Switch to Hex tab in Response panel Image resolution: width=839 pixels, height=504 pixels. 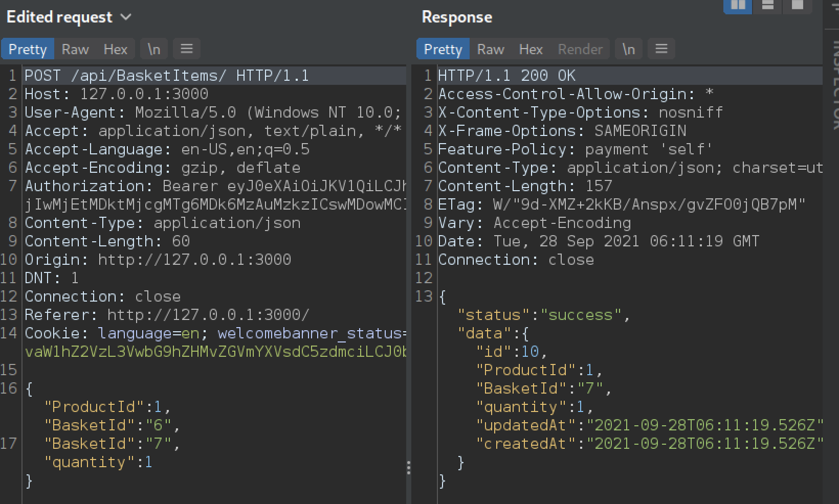pyautogui.click(x=531, y=49)
